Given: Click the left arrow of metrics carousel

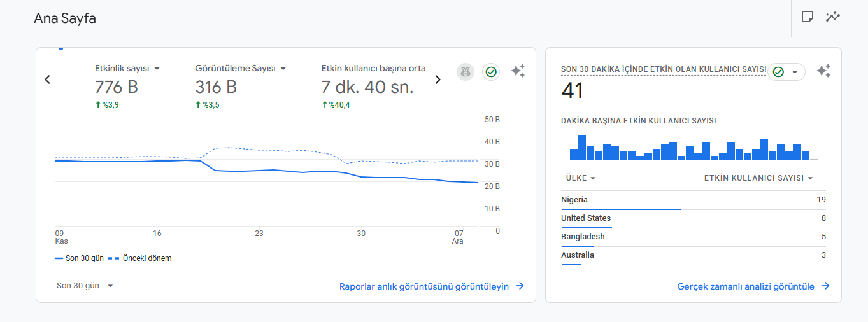Looking at the screenshot, I should tap(47, 80).
